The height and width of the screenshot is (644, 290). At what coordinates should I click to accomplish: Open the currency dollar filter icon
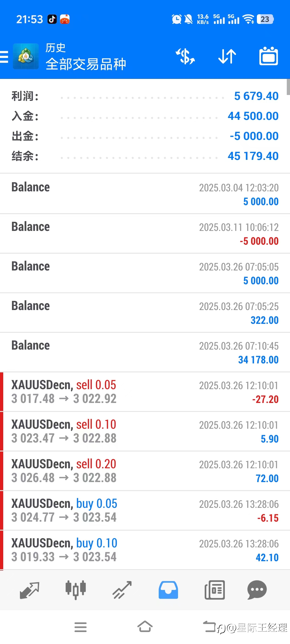[186, 57]
